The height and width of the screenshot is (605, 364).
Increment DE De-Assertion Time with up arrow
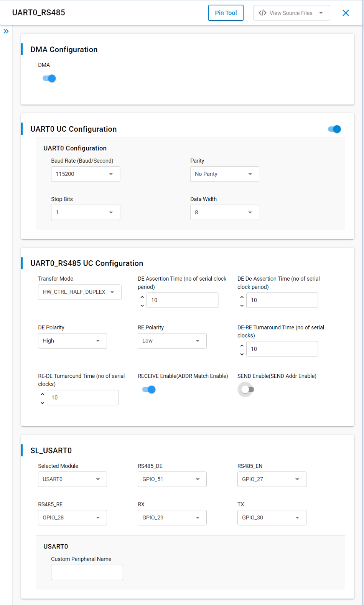[x=242, y=297]
